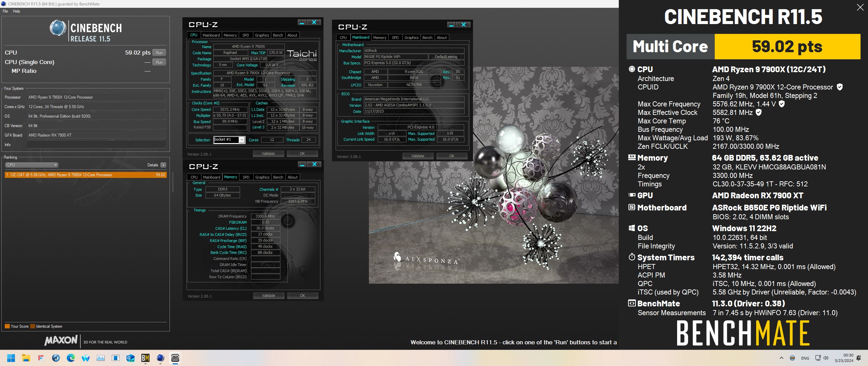868x366 pixels.
Task: Click Validate in CPU-Z CPU window
Action: 268,154
